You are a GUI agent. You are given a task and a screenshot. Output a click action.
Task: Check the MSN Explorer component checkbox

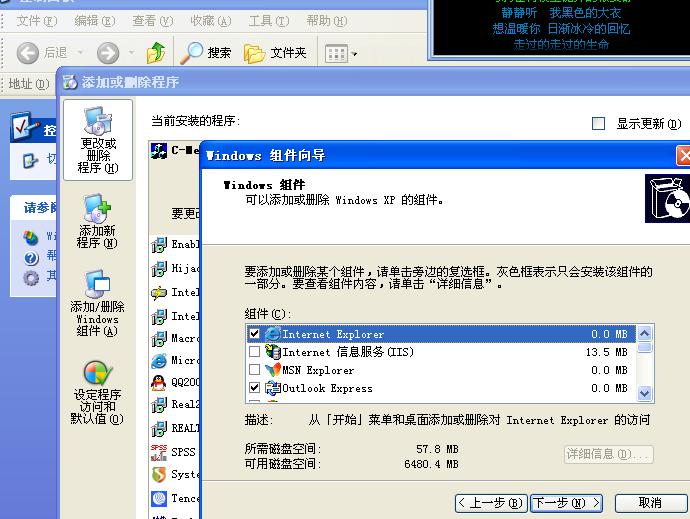tap(254, 369)
